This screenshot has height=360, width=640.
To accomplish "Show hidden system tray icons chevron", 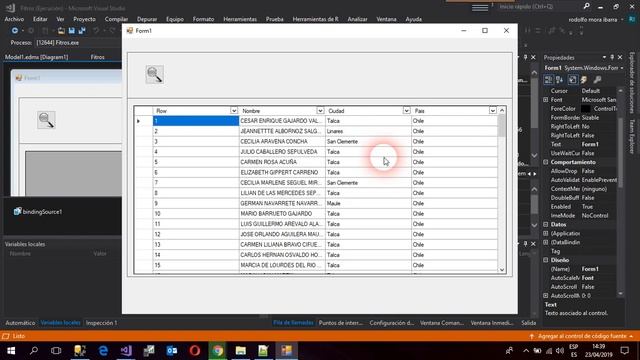I will 526,351.
